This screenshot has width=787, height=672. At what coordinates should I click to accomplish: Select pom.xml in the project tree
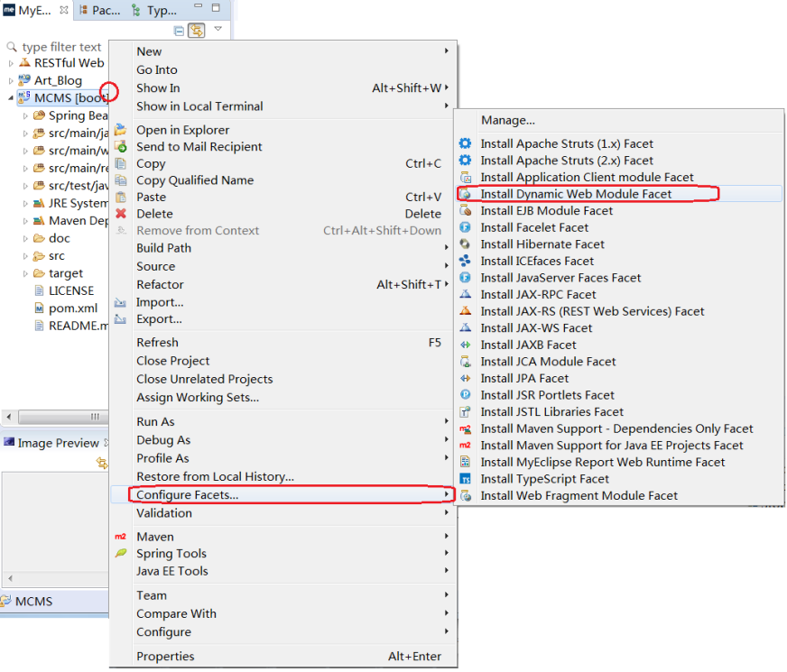click(66, 308)
